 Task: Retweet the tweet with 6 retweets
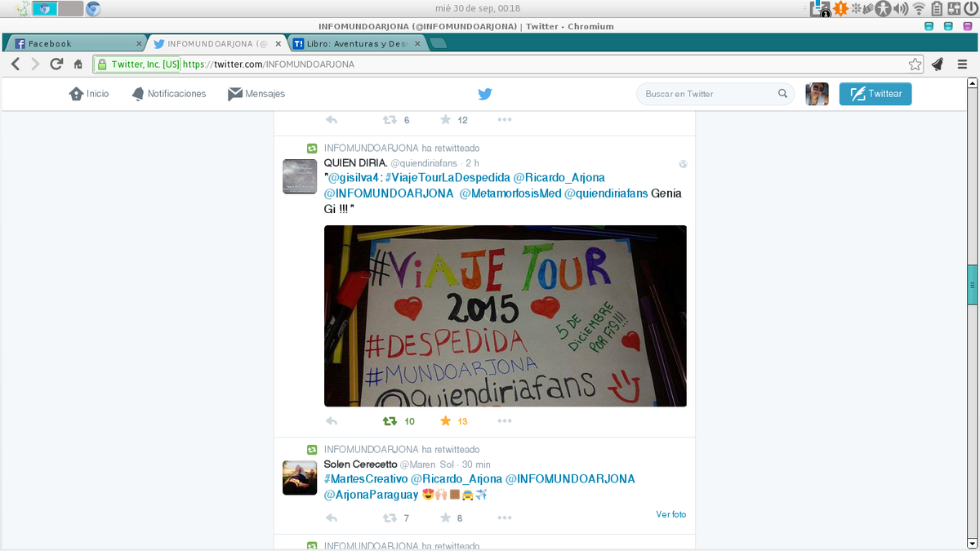click(x=390, y=120)
